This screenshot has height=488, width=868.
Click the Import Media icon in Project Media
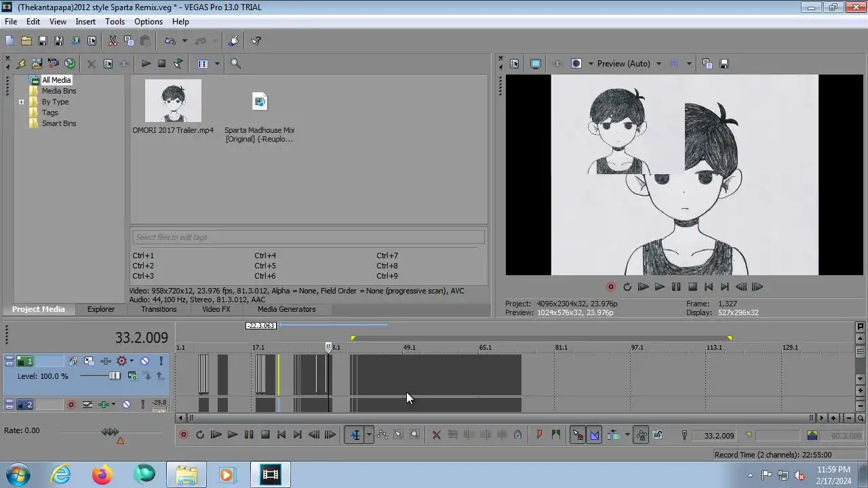(21, 64)
